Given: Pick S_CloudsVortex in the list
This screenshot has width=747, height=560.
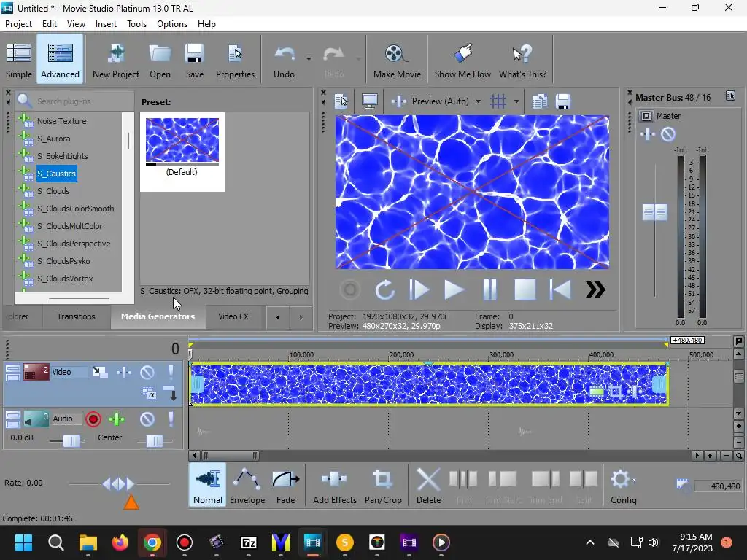Looking at the screenshot, I should (x=65, y=279).
